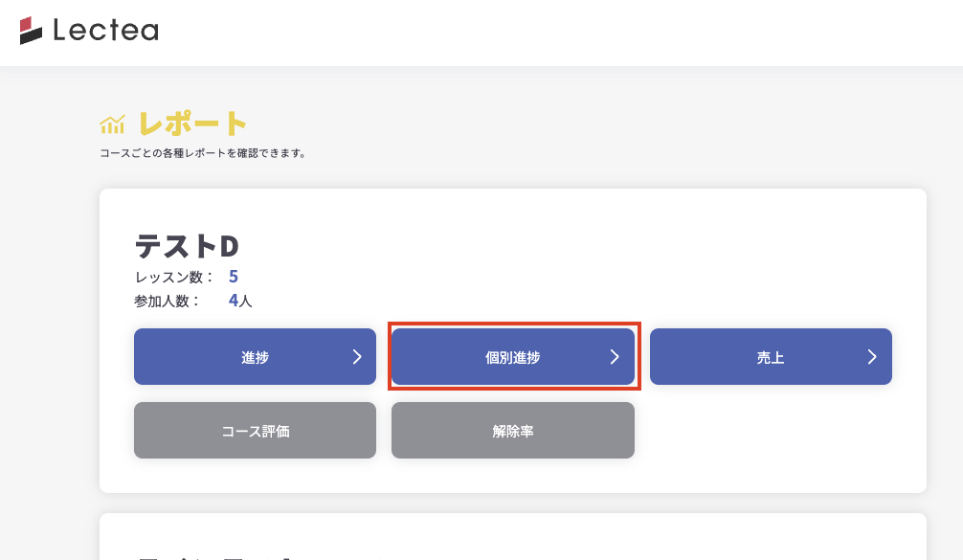Click the chevron arrow on 進捗 button

click(357, 357)
